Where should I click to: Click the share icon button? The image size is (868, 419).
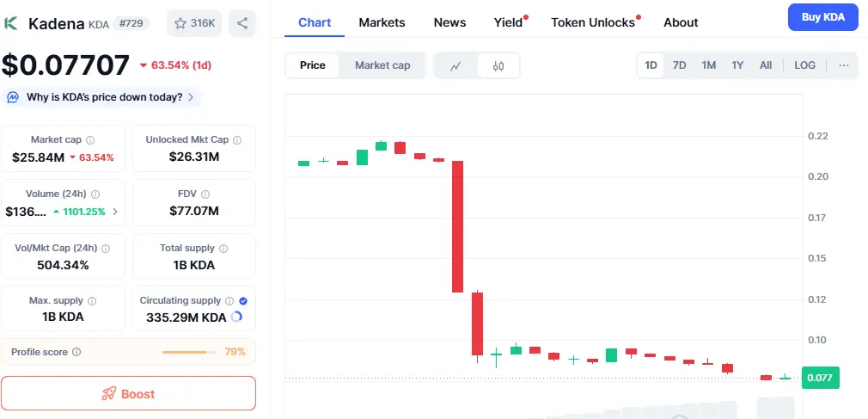(242, 23)
